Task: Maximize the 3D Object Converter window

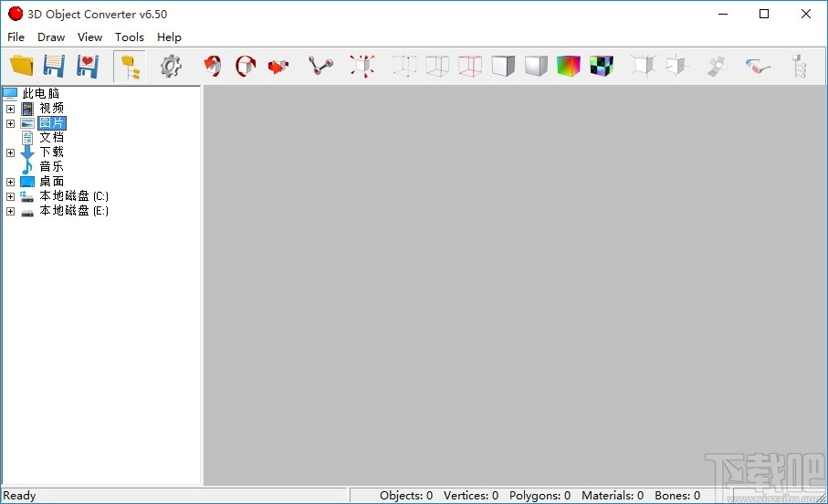Action: 764,14
